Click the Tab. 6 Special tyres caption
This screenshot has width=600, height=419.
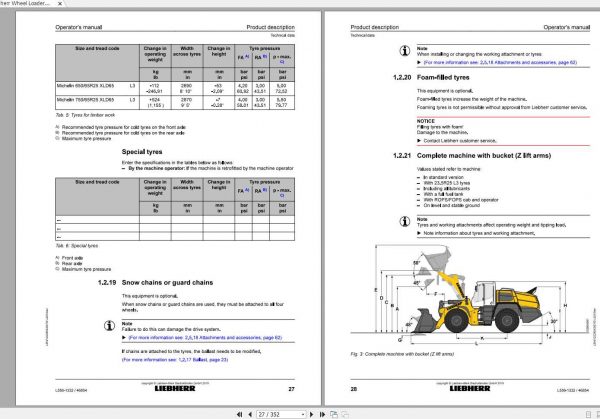(x=77, y=246)
